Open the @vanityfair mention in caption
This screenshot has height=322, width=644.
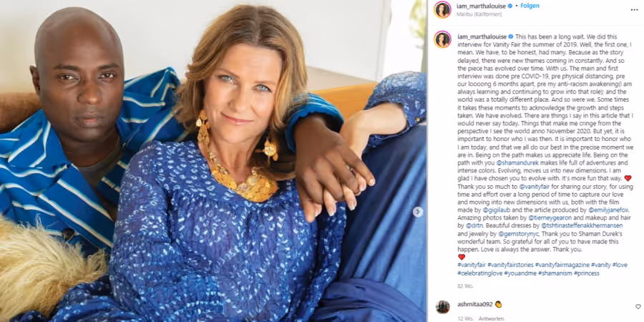[x=534, y=186]
